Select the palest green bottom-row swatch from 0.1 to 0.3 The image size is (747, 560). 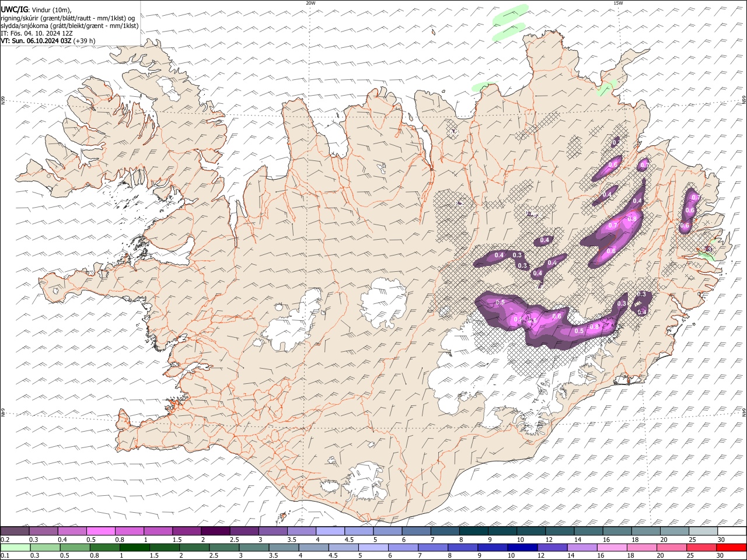(16, 548)
